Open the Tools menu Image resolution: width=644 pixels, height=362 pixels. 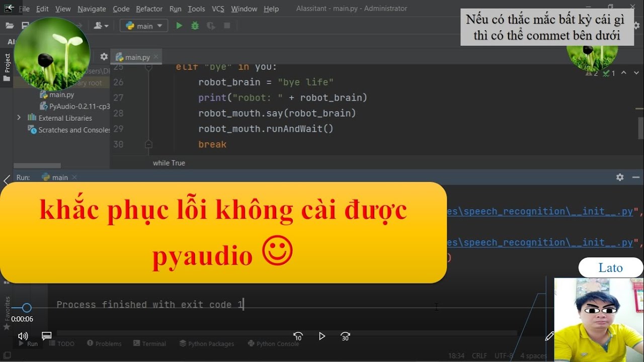tap(196, 9)
